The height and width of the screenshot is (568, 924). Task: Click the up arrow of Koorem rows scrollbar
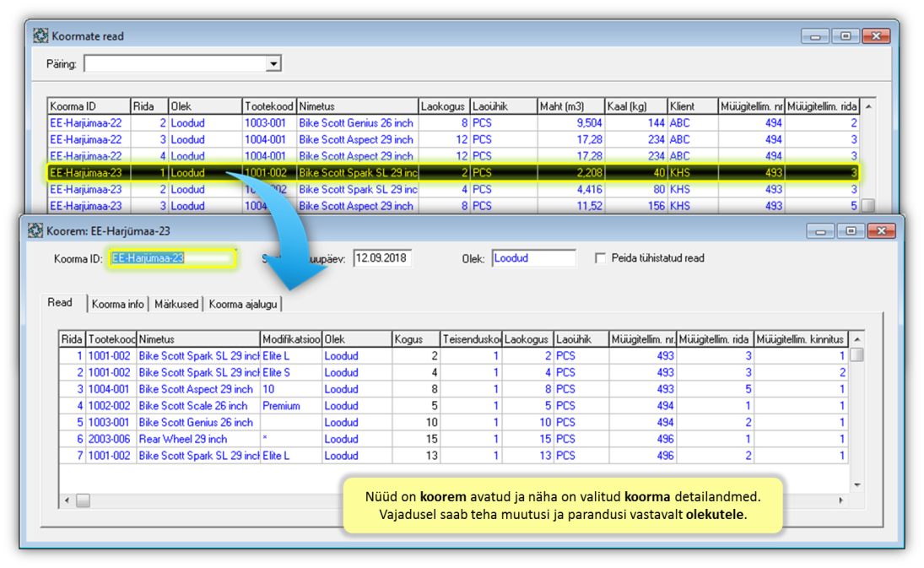[x=857, y=339]
